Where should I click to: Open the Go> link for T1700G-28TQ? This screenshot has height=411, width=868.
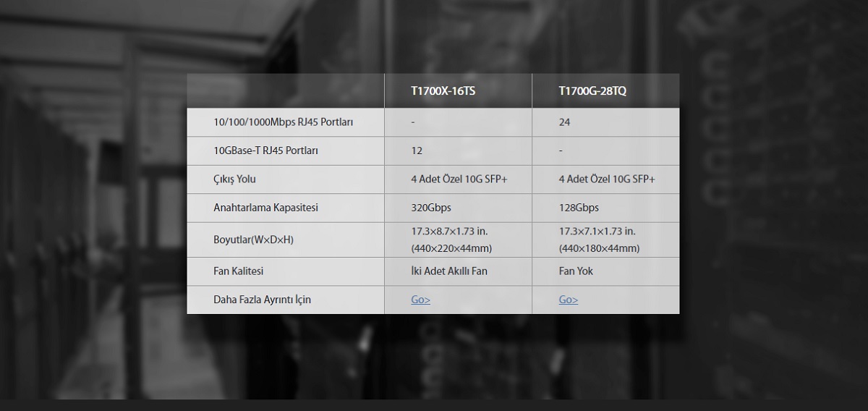[568, 300]
